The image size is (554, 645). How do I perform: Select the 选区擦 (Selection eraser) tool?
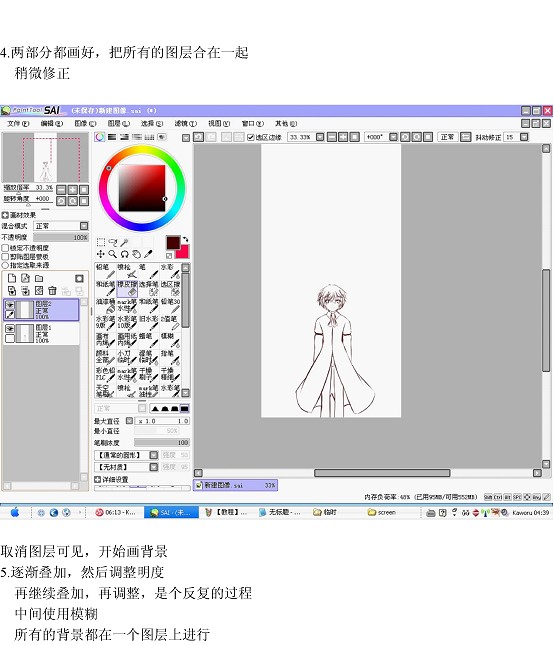[x=170, y=288]
